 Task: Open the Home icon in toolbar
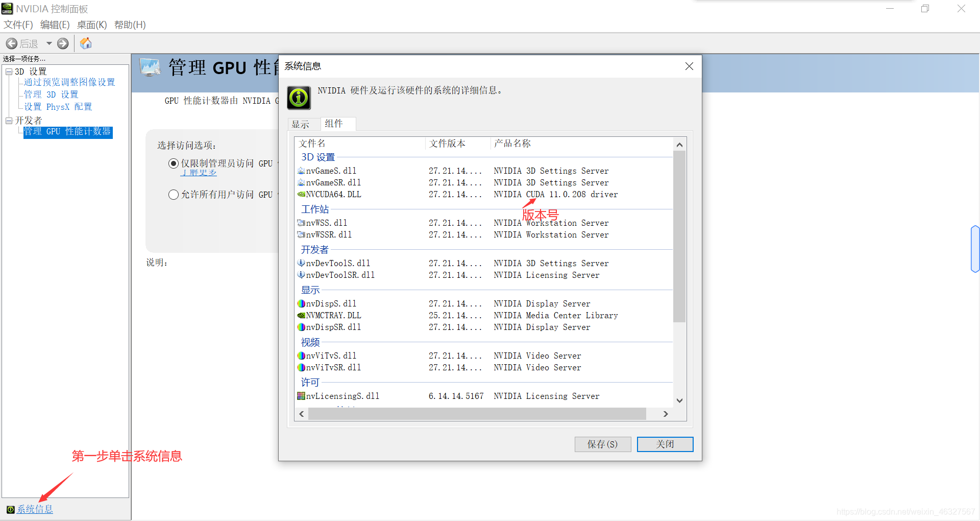pos(86,43)
